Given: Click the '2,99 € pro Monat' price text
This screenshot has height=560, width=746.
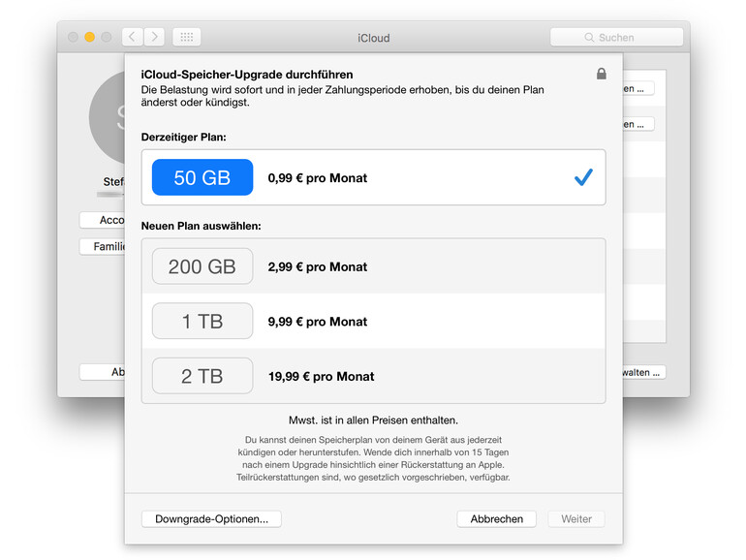Looking at the screenshot, I should pyautogui.click(x=318, y=266).
